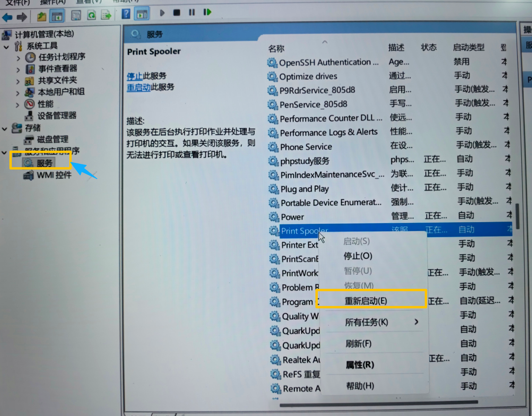Screen dimensions: 532x416
Task: Click the Print Spooler gear icon
Action: coord(274,231)
